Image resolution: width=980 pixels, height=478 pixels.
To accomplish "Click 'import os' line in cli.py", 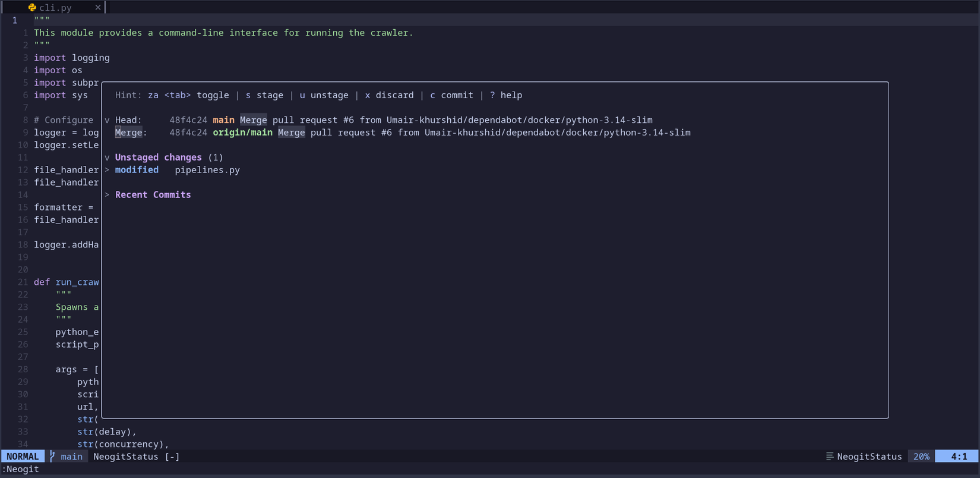I will tap(58, 70).
